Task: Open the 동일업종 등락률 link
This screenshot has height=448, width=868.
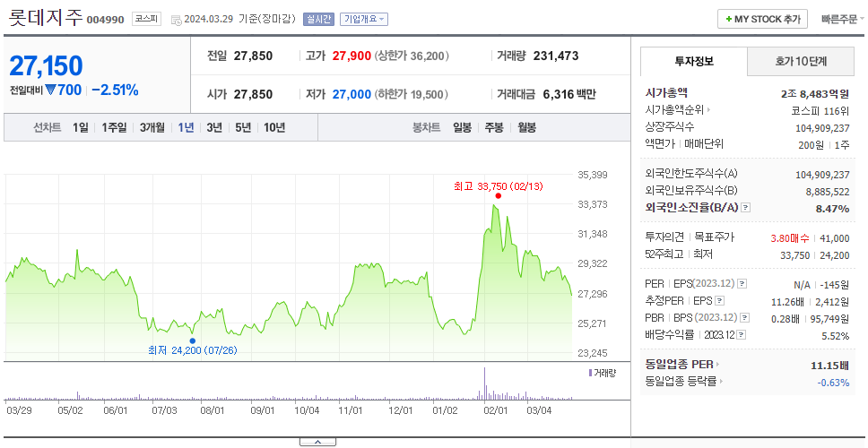Action: [683, 381]
